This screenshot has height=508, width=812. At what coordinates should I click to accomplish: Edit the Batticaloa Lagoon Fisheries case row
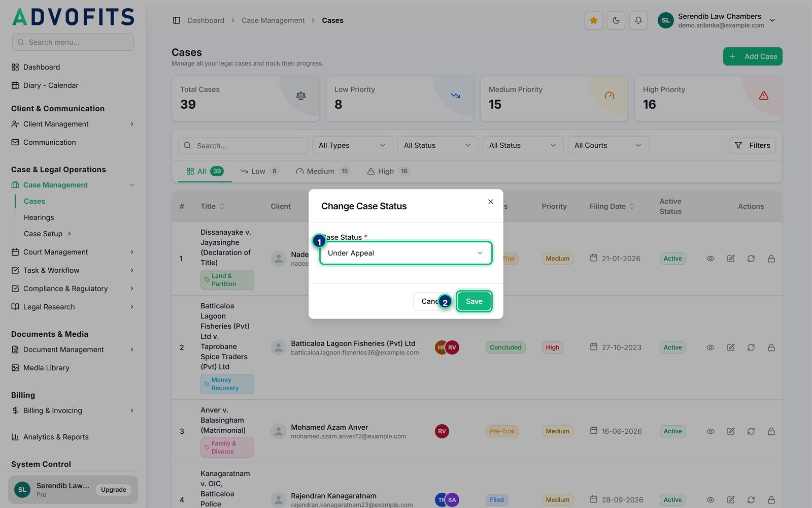coord(731,347)
